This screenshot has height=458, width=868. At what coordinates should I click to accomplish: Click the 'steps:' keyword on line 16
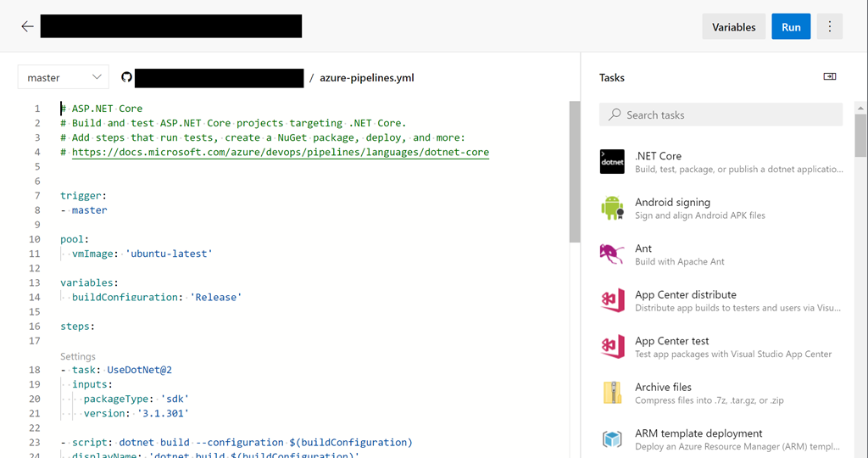pyautogui.click(x=77, y=327)
